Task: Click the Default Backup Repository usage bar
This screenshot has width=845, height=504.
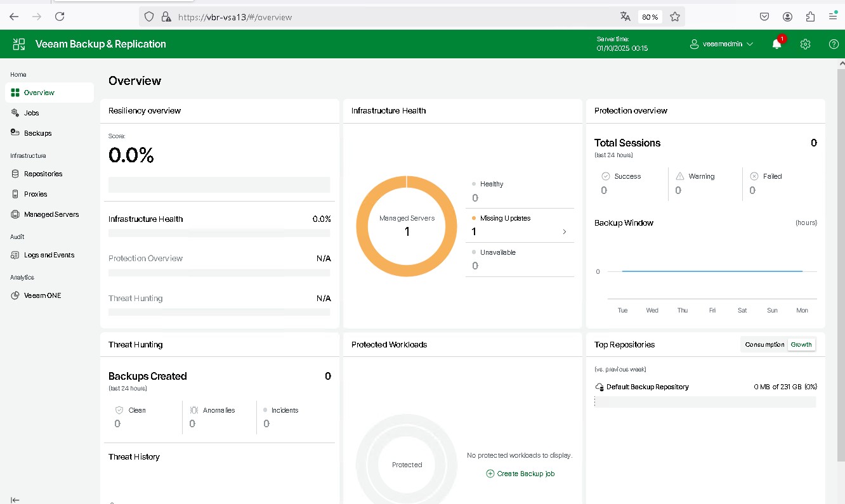Action: 705,402
